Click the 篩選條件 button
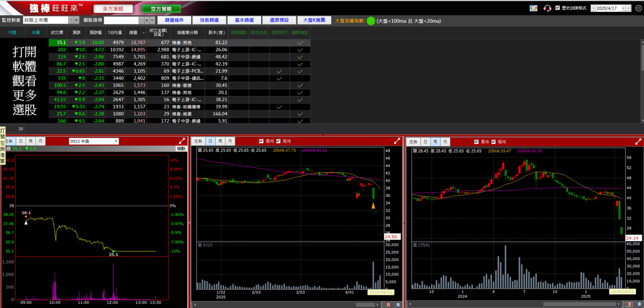This screenshot has width=644, height=308. [x=174, y=20]
